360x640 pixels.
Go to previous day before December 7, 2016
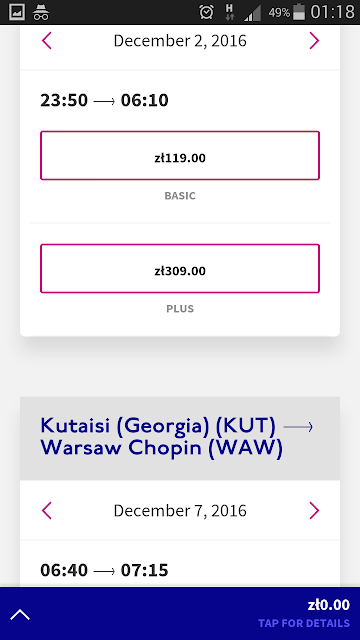coord(47,510)
